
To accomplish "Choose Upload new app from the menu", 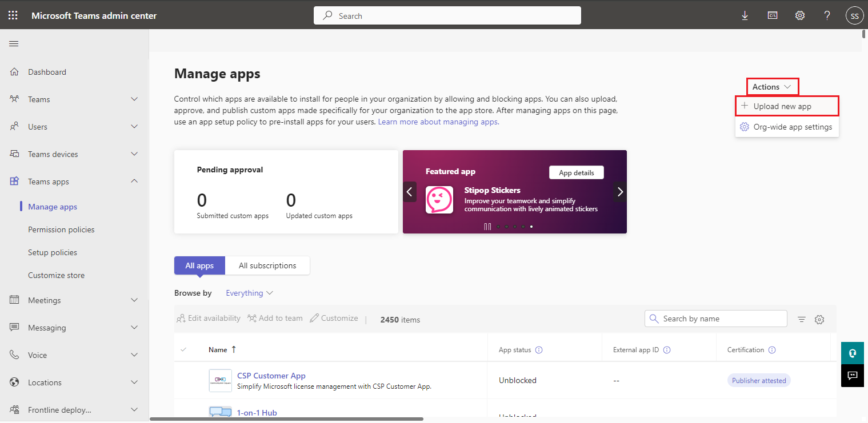I will coord(787,106).
